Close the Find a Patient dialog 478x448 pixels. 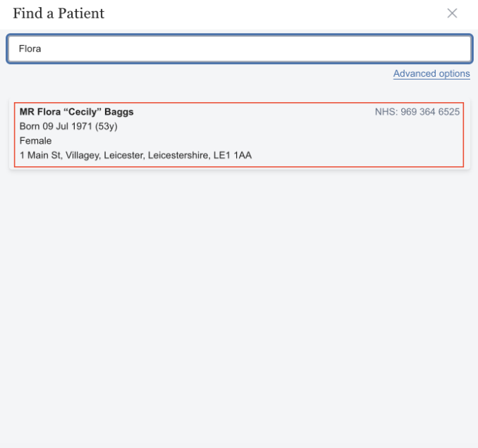(x=453, y=13)
